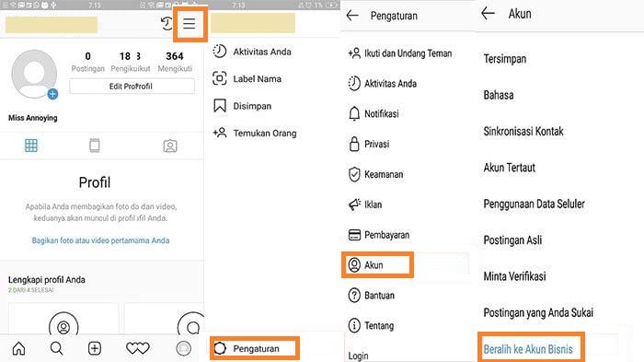Viewport: 644px width, 362px height.
Task: Open Bagikan foto atau video pertama link
Action: pyautogui.click(x=100, y=240)
